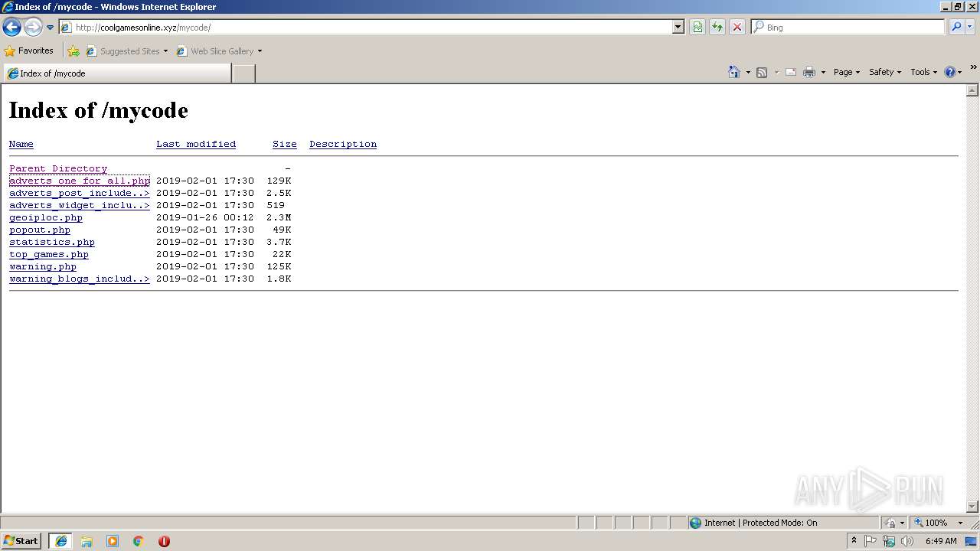The image size is (980, 551).
Task: Sort listing by Name column
Action: pos(21,144)
